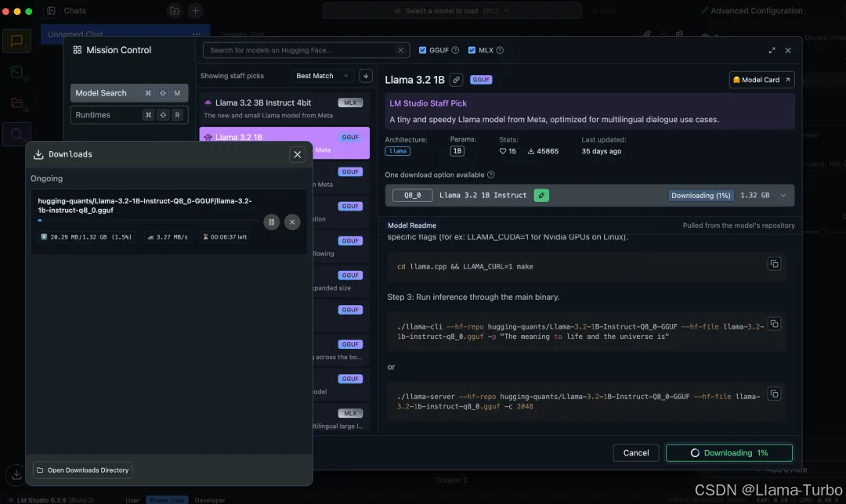Toggle the GGUF checkbox
846x504 pixels.
[x=422, y=50]
